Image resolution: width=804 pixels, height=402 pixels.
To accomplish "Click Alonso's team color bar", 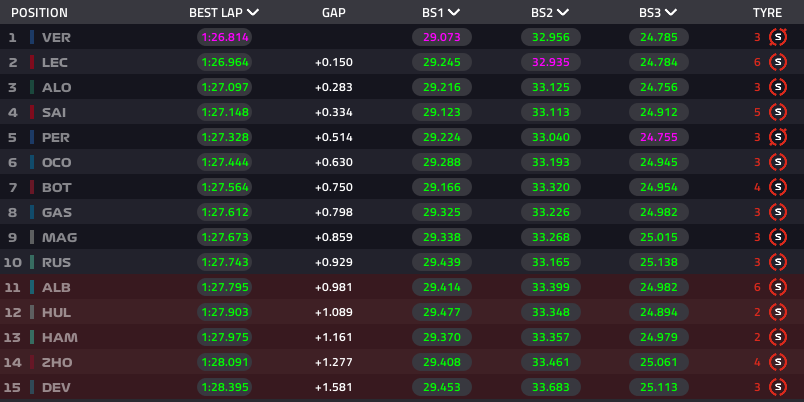I will (x=32, y=87).
